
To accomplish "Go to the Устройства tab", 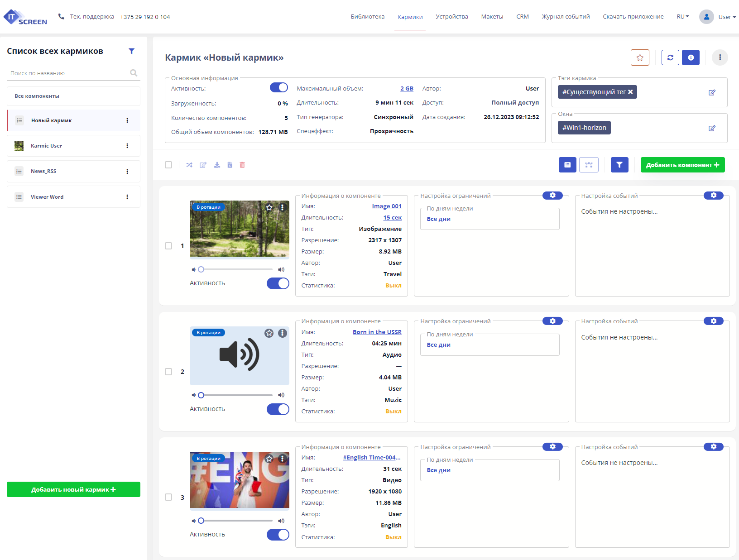I will [451, 17].
